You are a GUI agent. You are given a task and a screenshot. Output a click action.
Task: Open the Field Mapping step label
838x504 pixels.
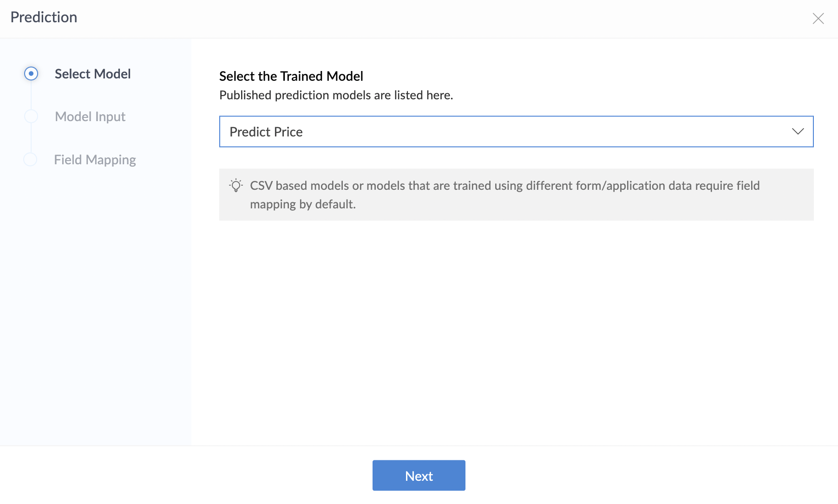(x=95, y=160)
